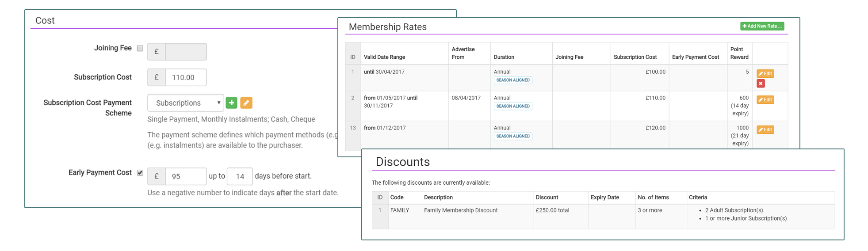Click the green add payment scheme icon
Viewport: 868px width, 251px height.
[x=231, y=103]
